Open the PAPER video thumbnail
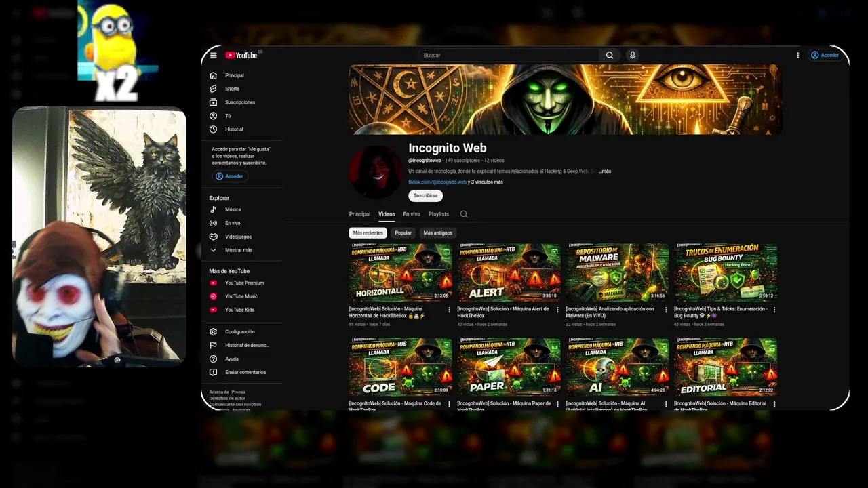Screen dimensions: 868x488 click(509, 367)
